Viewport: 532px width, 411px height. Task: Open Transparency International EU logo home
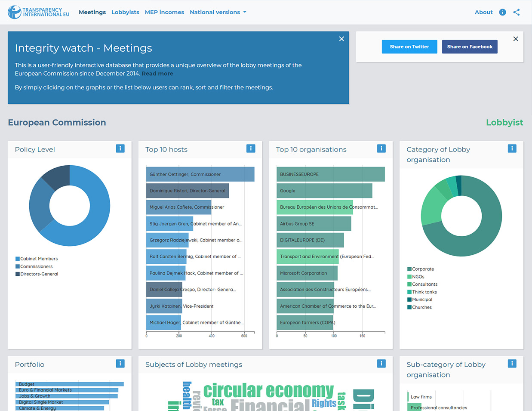click(39, 12)
